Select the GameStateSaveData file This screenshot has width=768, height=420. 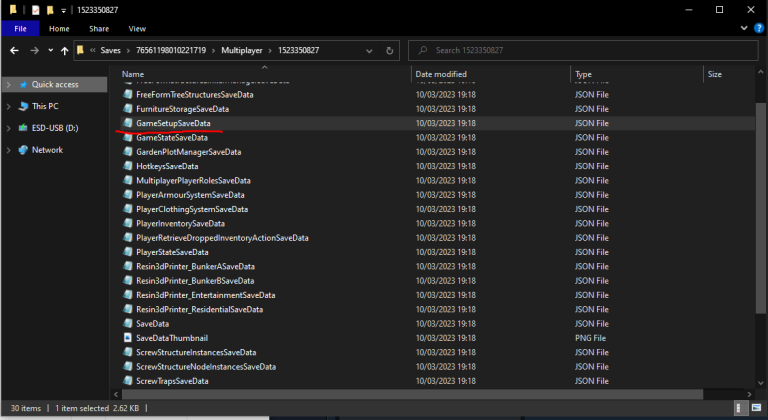[171, 137]
